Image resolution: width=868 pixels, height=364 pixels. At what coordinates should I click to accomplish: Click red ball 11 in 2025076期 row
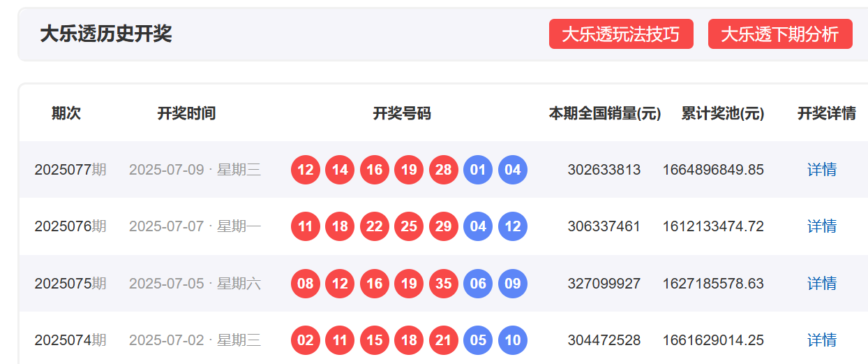306,226
